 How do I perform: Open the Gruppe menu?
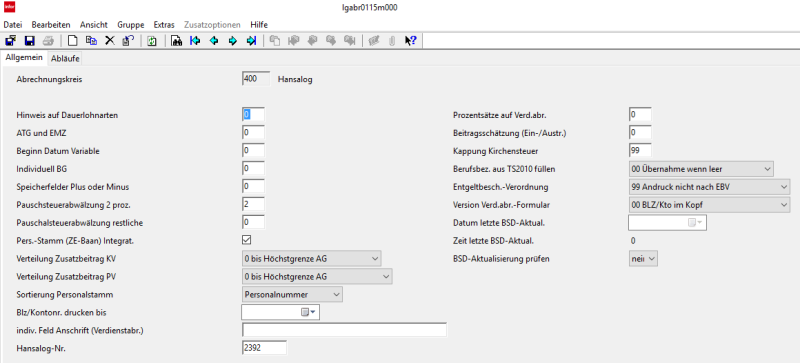pyautogui.click(x=131, y=25)
